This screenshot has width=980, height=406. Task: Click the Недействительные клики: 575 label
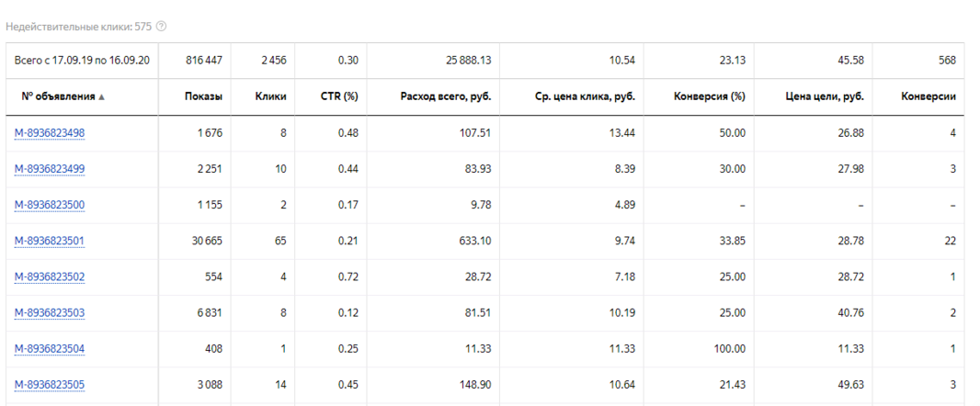pos(79,27)
